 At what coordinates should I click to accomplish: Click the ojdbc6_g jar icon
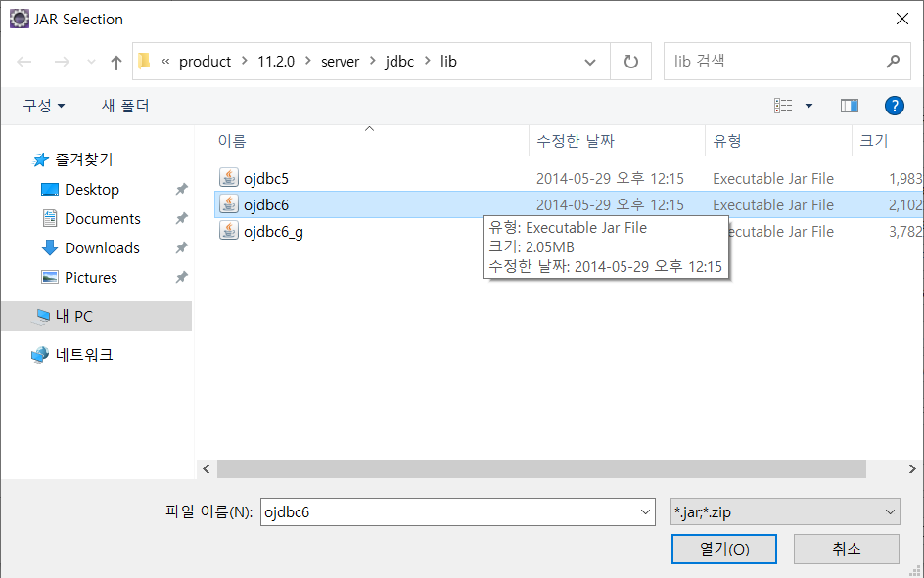(229, 230)
